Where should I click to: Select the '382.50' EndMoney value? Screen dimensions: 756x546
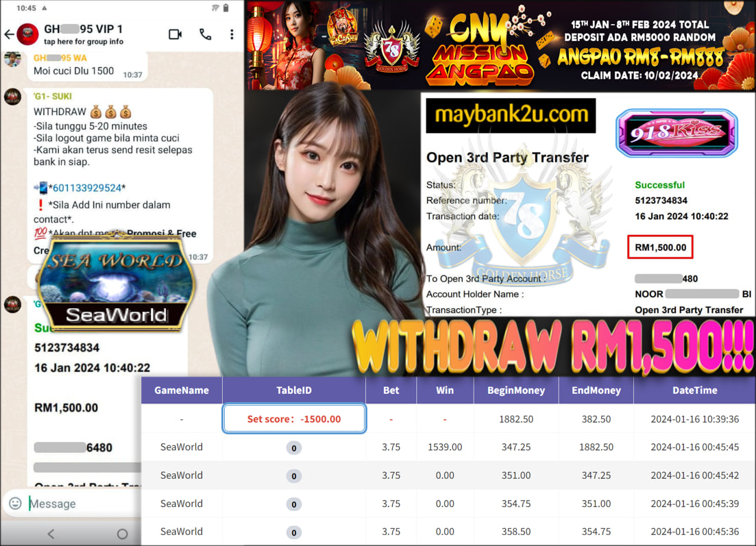[x=596, y=419]
